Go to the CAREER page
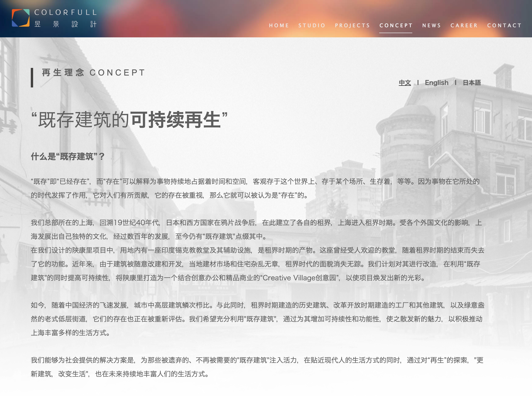This screenshot has width=532, height=396. 464,25
